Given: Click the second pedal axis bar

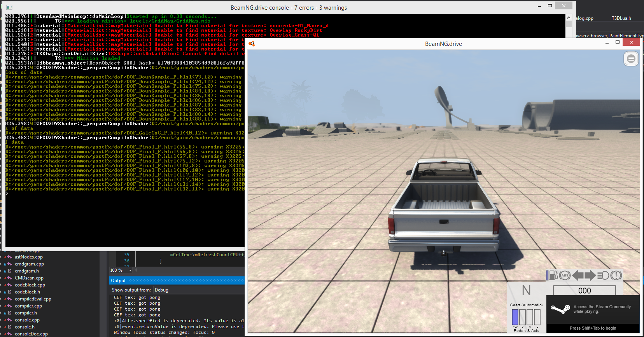Looking at the screenshot, I should 522,317.
